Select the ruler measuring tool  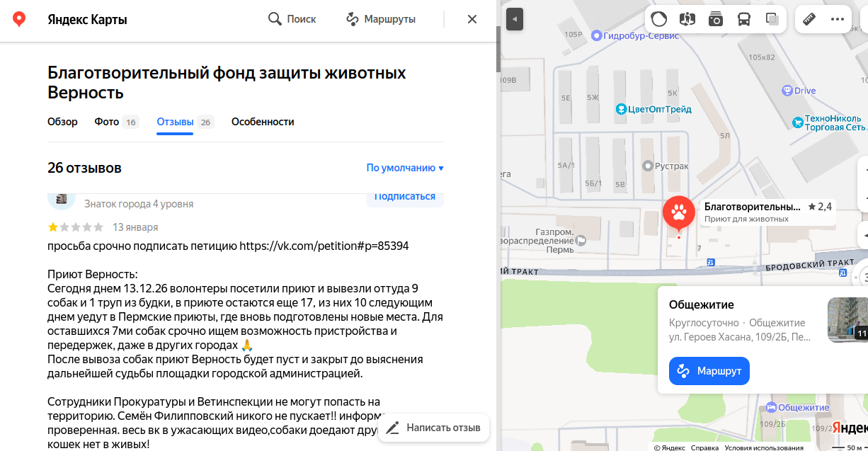809,19
